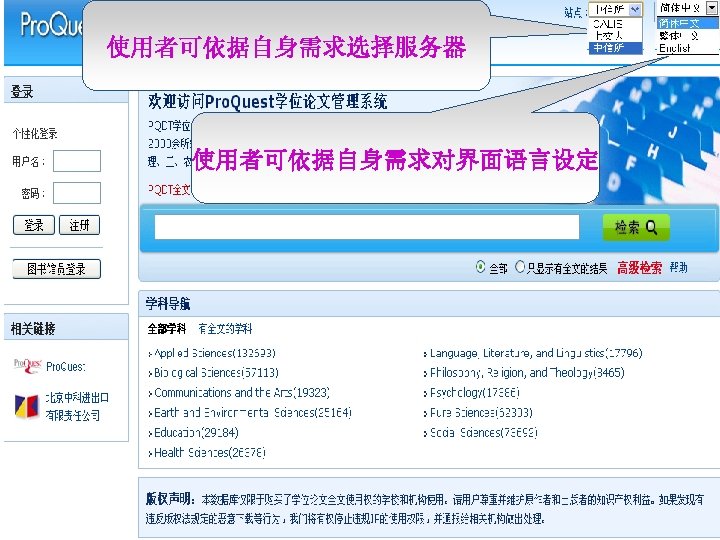Screen dimensions: 720x540
Task: Click the 图书馆员登录 librarian login button
Action: [56, 269]
